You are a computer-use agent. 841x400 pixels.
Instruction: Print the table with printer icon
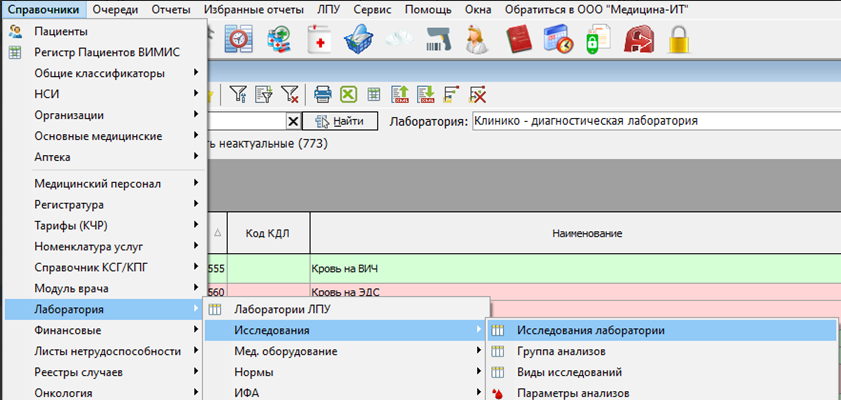323,95
